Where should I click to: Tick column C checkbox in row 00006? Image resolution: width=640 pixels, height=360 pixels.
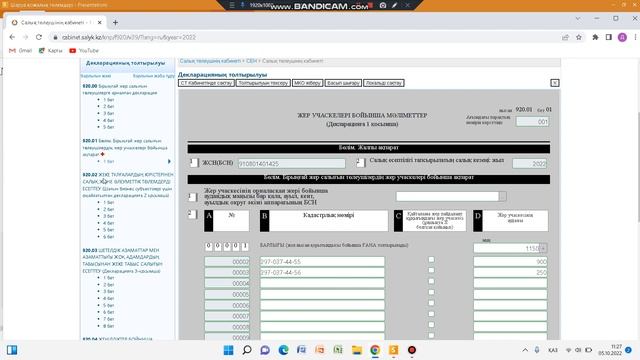click(x=431, y=303)
